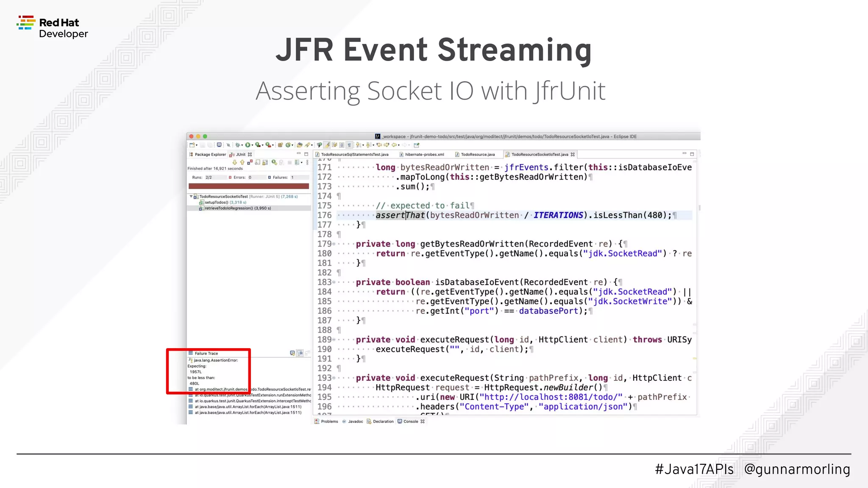The width and height of the screenshot is (868, 488).
Task: Select TodoResourceSocketIoTest in the test tree
Action: [246, 197]
